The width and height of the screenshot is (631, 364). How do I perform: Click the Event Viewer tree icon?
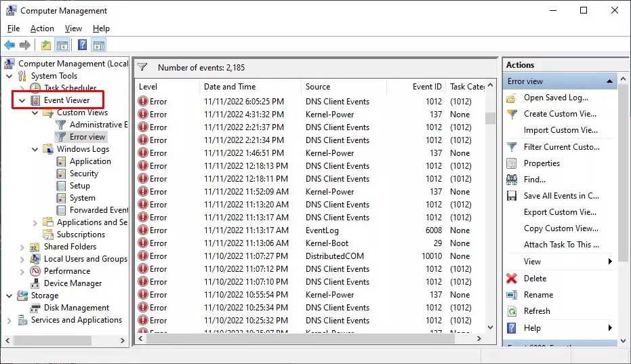point(35,100)
